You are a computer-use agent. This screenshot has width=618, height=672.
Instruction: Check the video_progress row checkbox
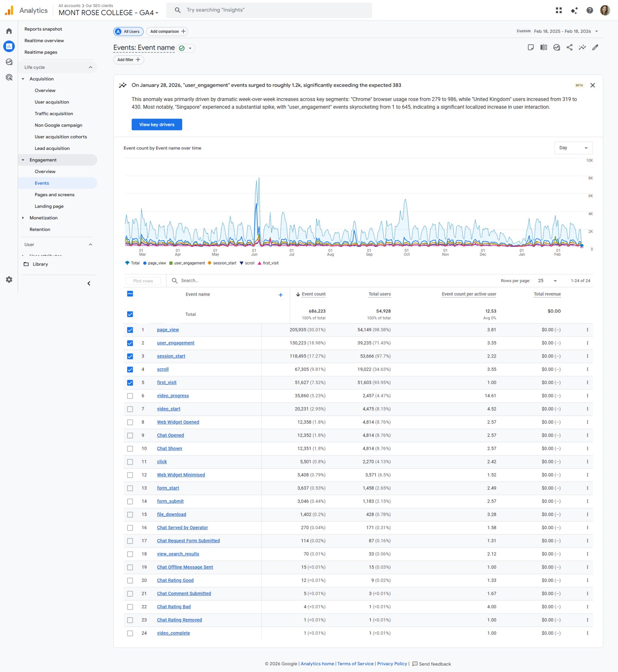click(130, 396)
